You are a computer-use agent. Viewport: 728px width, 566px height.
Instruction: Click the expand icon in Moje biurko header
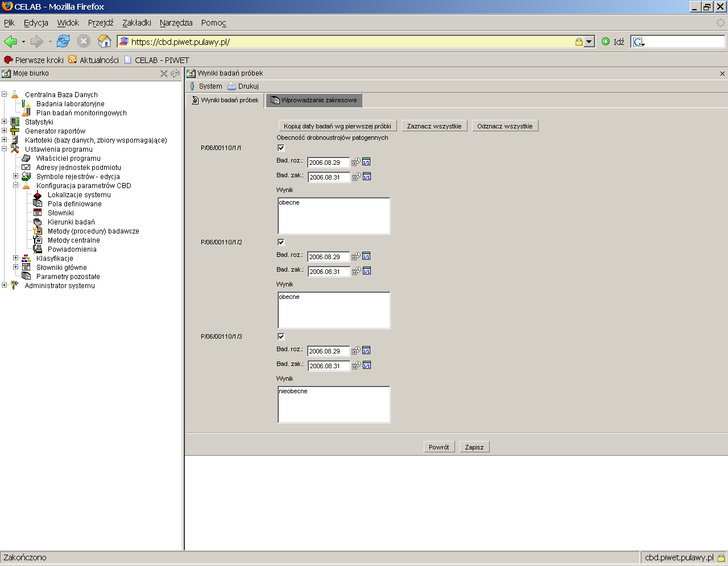point(164,73)
